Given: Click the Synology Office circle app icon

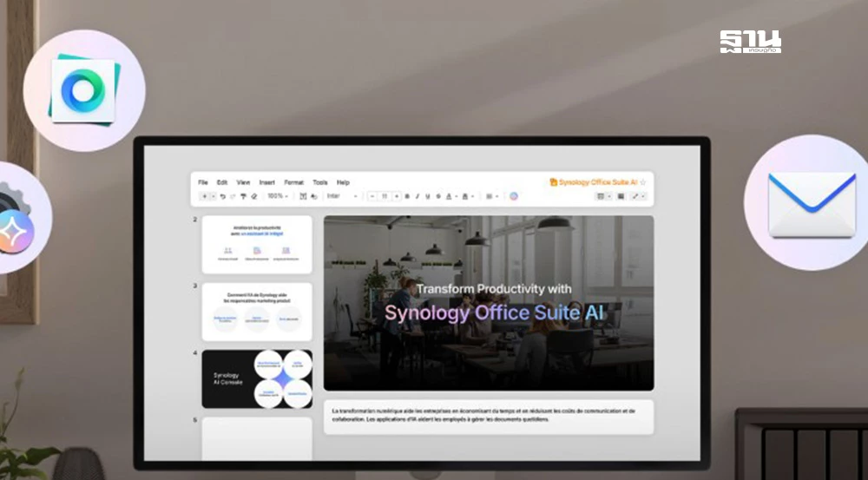Looking at the screenshot, I should pyautogui.click(x=84, y=90).
